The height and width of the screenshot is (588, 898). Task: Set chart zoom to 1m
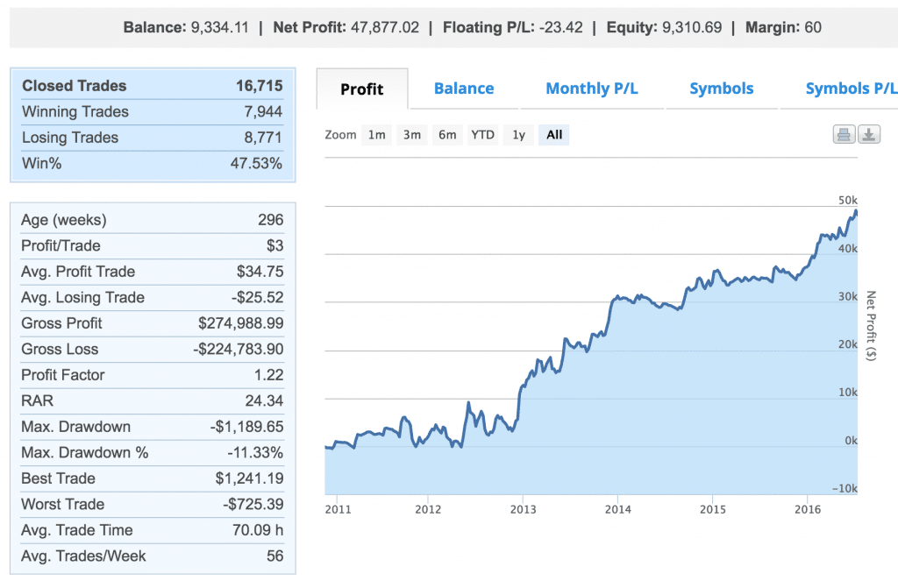click(376, 135)
